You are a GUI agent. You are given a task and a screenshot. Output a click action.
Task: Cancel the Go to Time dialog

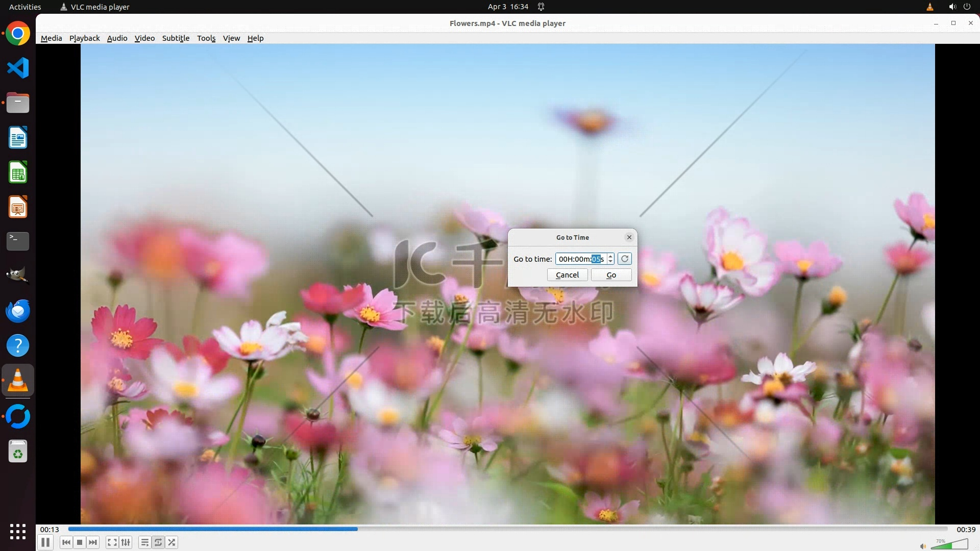567,275
